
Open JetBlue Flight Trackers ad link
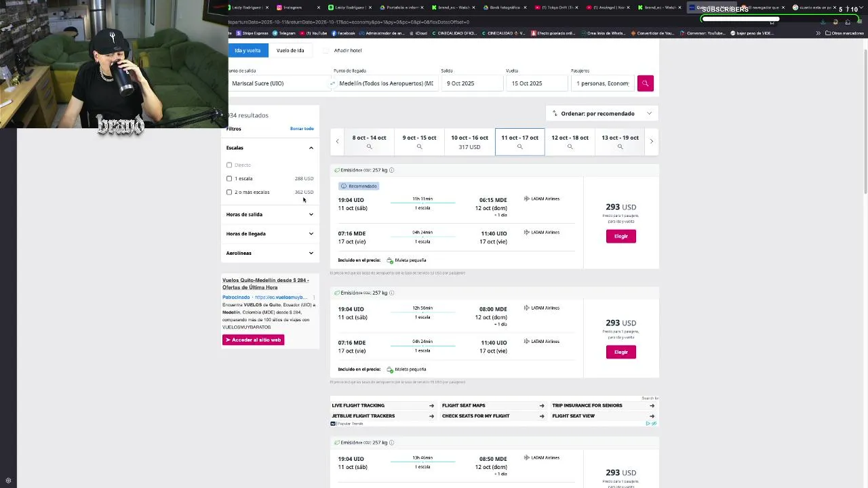(x=382, y=416)
